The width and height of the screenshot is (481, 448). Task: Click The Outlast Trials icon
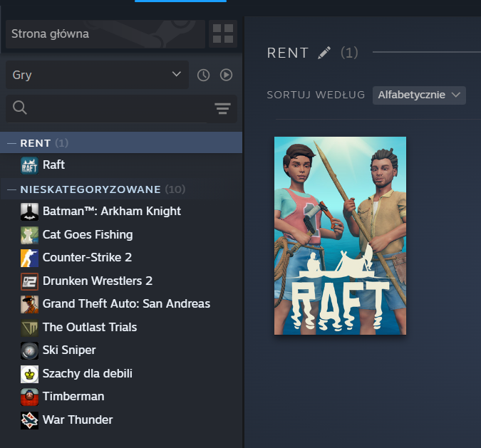[29, 328]
